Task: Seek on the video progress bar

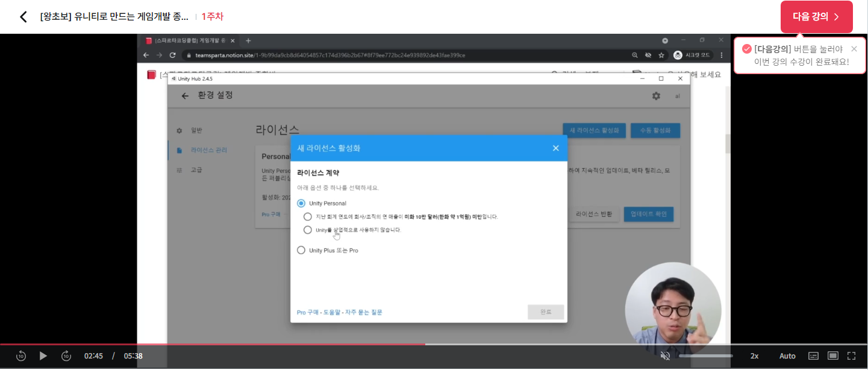Action: click(x=434, y=344)
